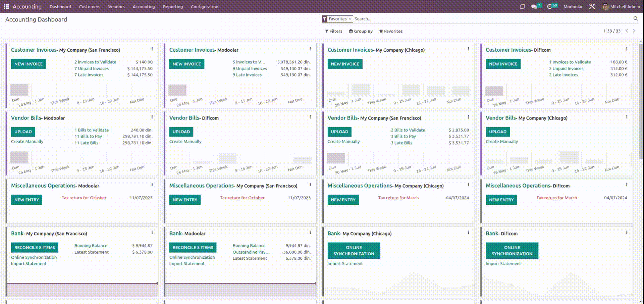Remove the Favorites filter tag

click(350, 19)
